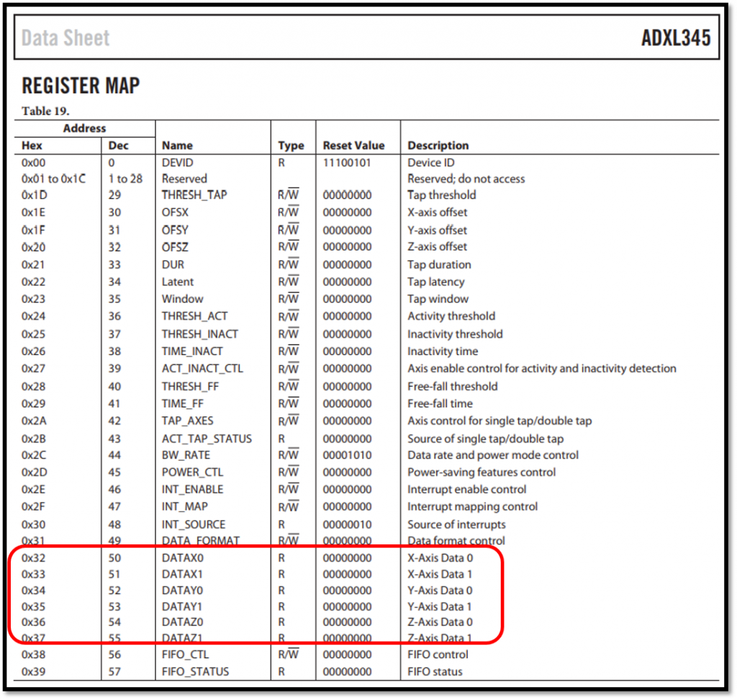This screenshot has width=737, height=700.
Task: Select the 'Address' column group header
Action: [85, 128]
